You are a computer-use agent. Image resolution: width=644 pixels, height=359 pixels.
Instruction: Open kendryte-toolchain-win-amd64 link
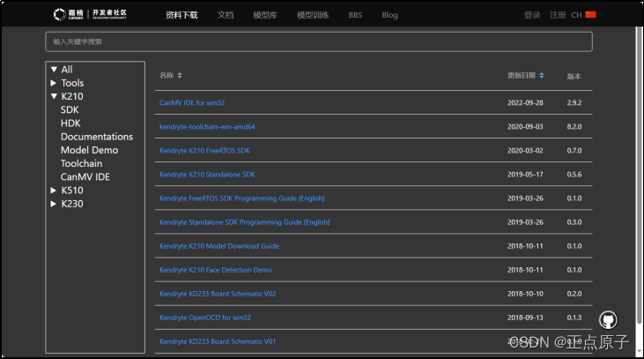[x=207, y=127]
